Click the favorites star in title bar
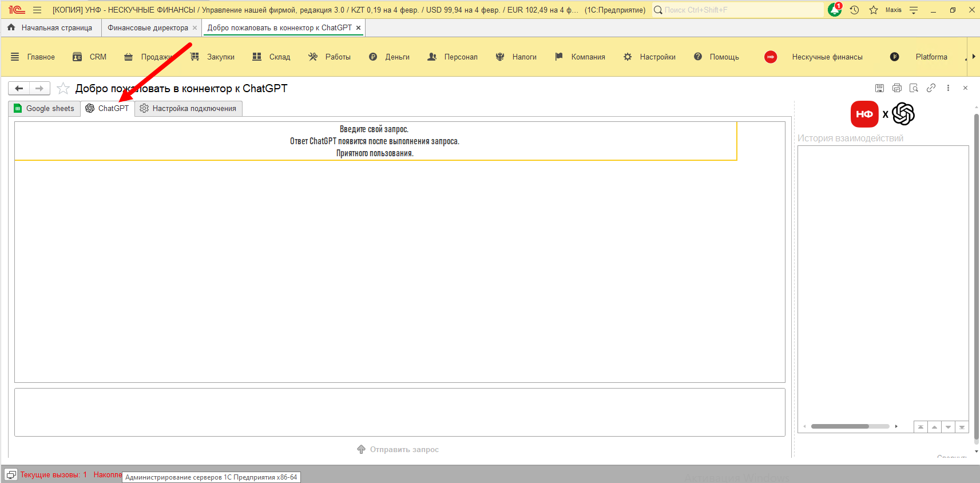Viewport: 980px width, 483px height. (x=874, y=10)
